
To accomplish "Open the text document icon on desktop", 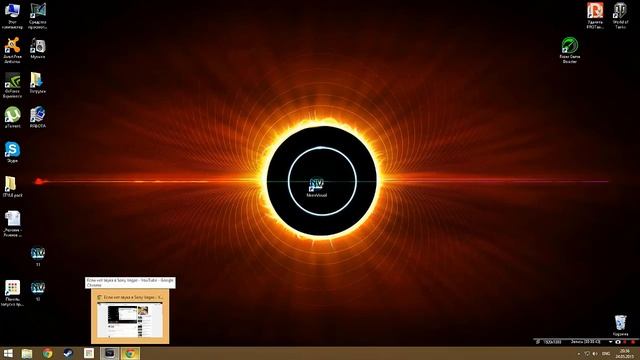I will tap(12, 224).
